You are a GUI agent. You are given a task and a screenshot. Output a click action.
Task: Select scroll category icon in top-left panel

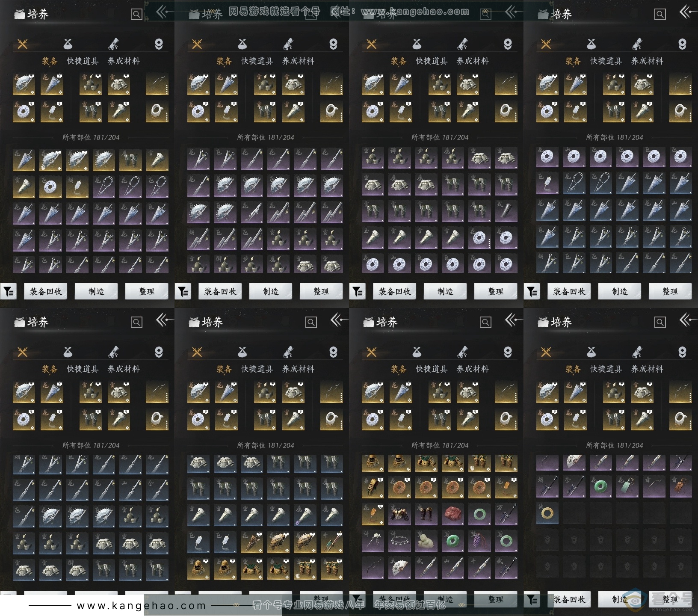coord(113,44)
